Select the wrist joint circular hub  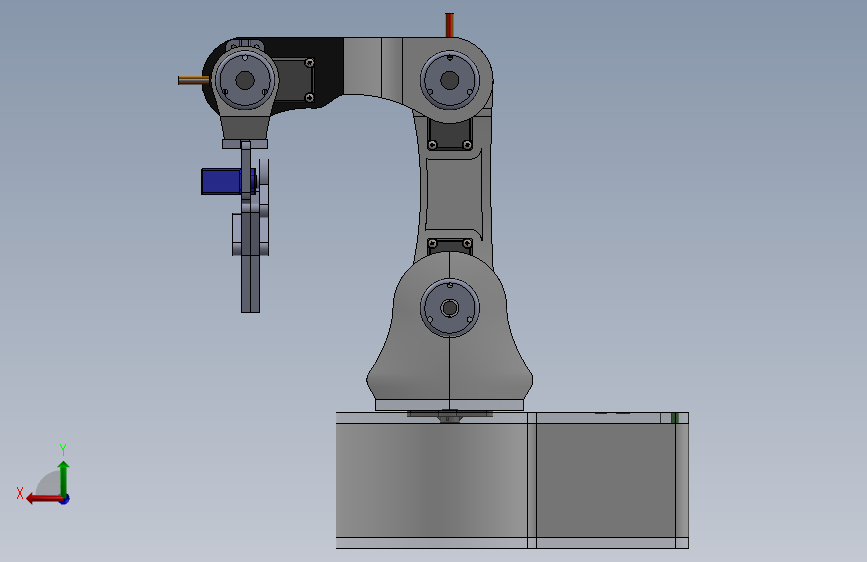click(x=245, y=80)
